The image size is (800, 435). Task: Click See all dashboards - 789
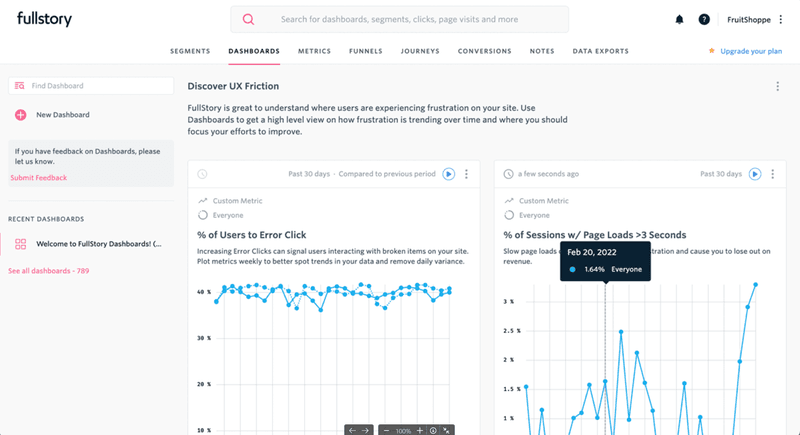pyautogui.click(x=48, y=271)
